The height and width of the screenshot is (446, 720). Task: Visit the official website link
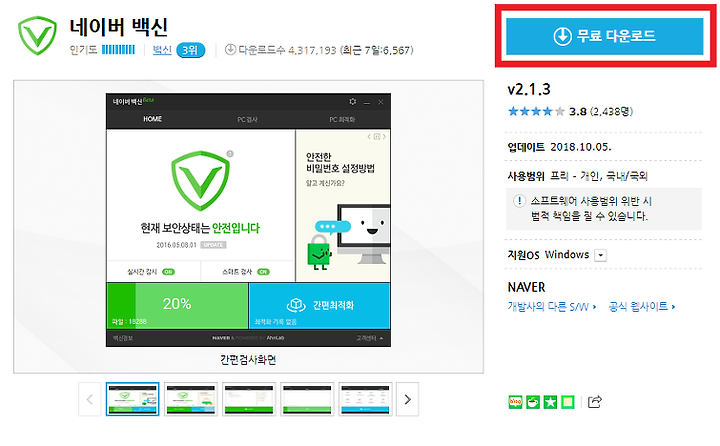click(641, 306)
